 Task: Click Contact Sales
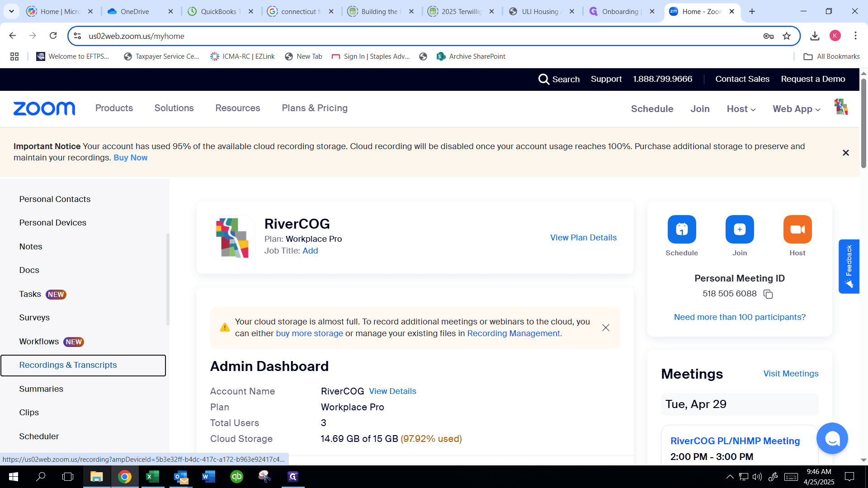742,79
